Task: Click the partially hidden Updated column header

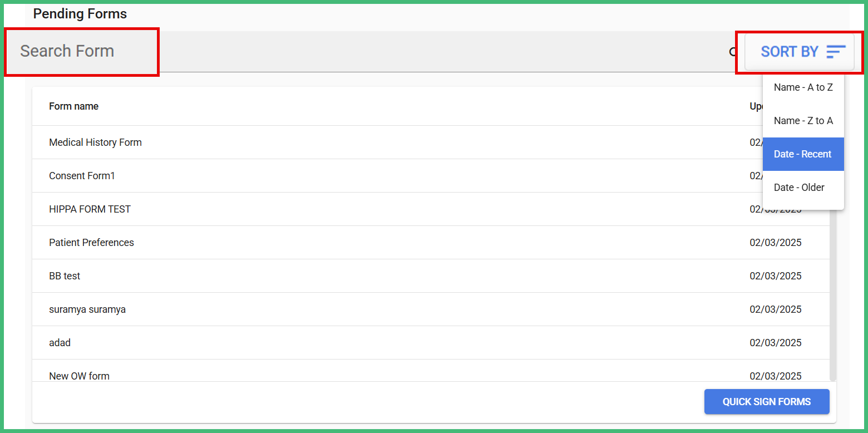Action: point(756,106)
